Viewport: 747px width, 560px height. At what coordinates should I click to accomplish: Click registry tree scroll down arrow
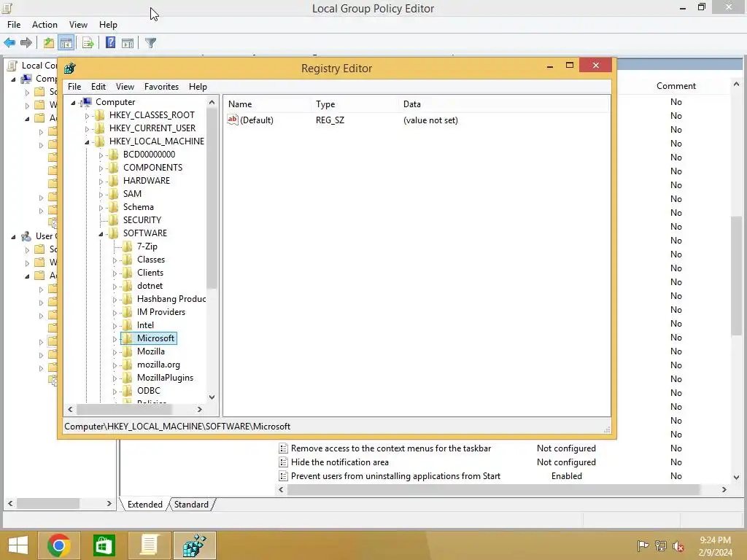[212, 397]
